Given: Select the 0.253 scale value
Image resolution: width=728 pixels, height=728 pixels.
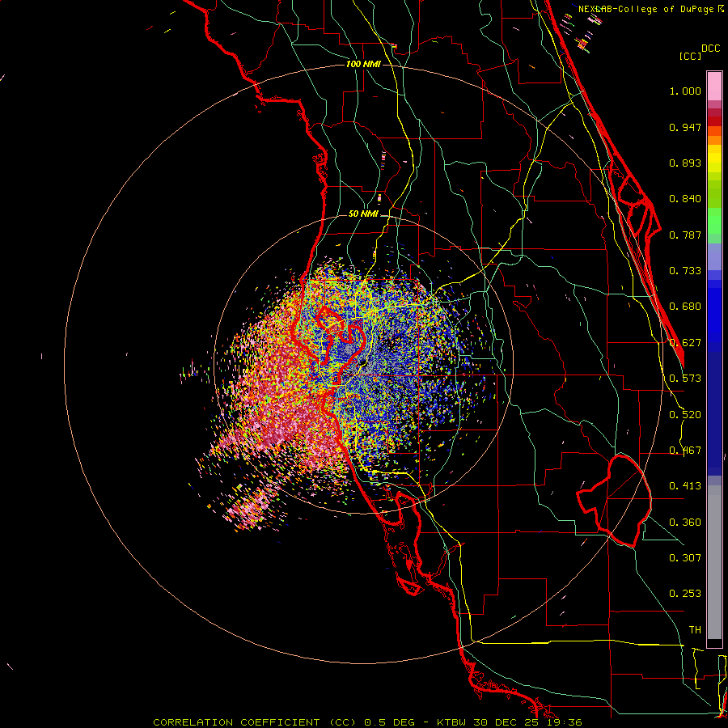Looking at the screenshot, I should point(685,594).
